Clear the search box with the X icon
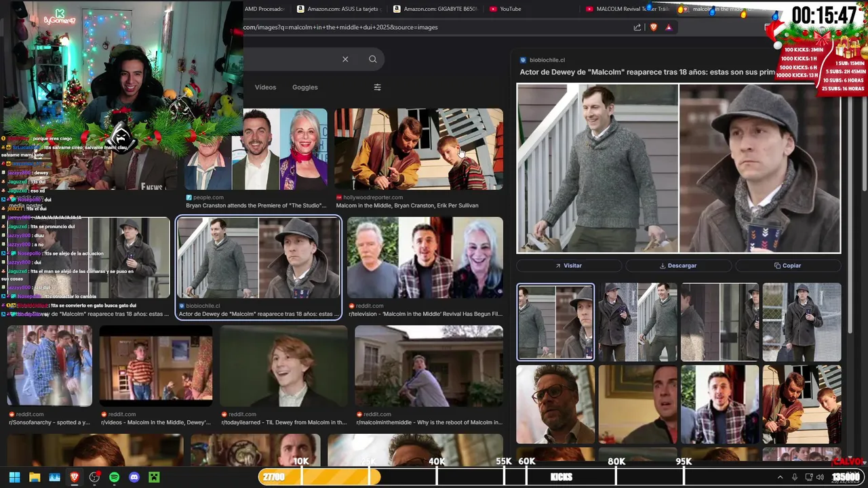The image size is (868, 488). (345, 59)
